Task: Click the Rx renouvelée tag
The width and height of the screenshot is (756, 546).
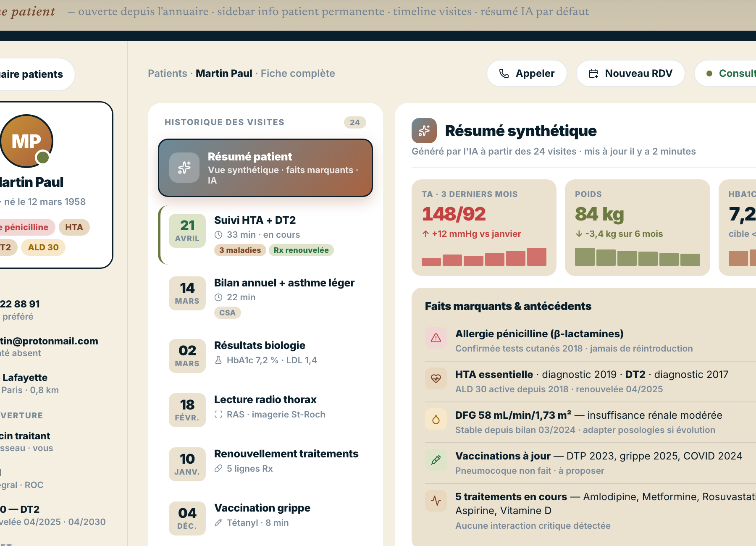Action: click(x=301, y=250)
